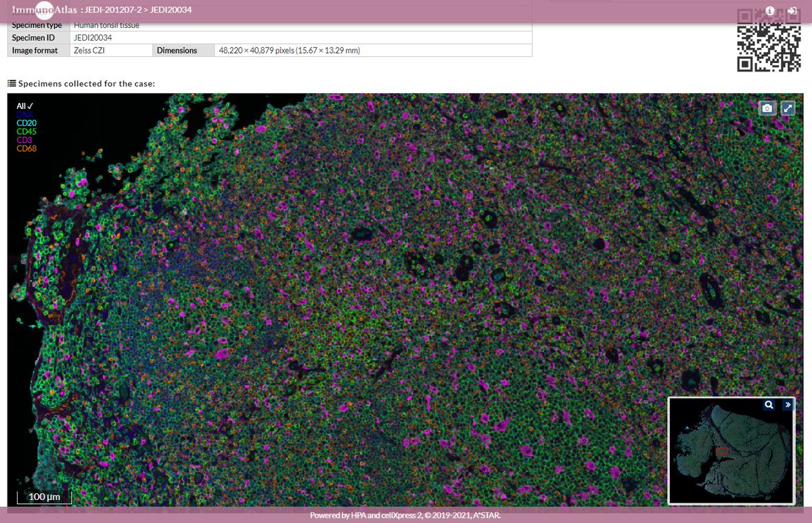
Task: Click 'Specimens collected for the case:' heading
Action: (87, 83)
